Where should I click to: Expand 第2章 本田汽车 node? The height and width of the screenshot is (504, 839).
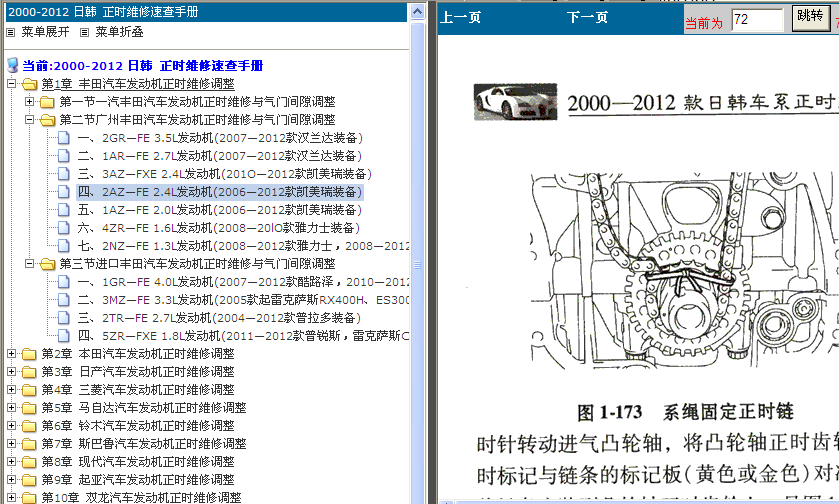(11, 353)
